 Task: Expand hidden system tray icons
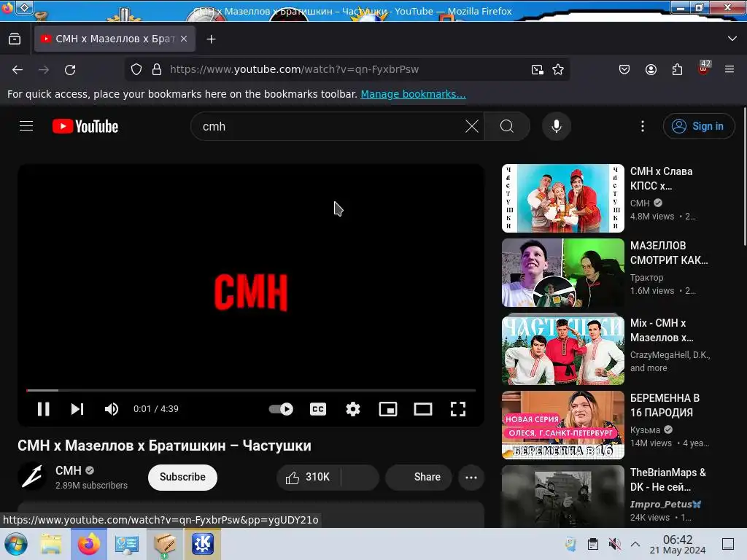635,544
